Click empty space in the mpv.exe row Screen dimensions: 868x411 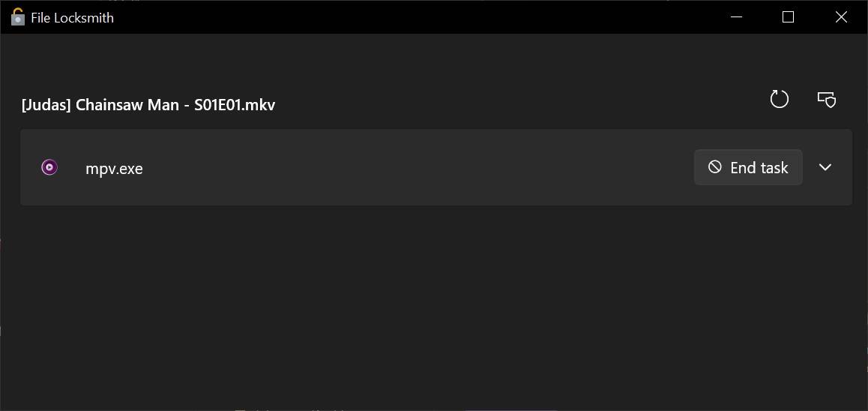[x=412, y=167]
